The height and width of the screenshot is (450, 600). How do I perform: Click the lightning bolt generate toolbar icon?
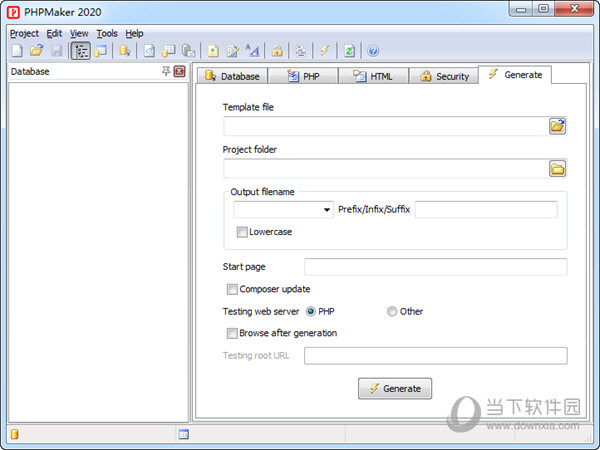[x=325, y=51]
